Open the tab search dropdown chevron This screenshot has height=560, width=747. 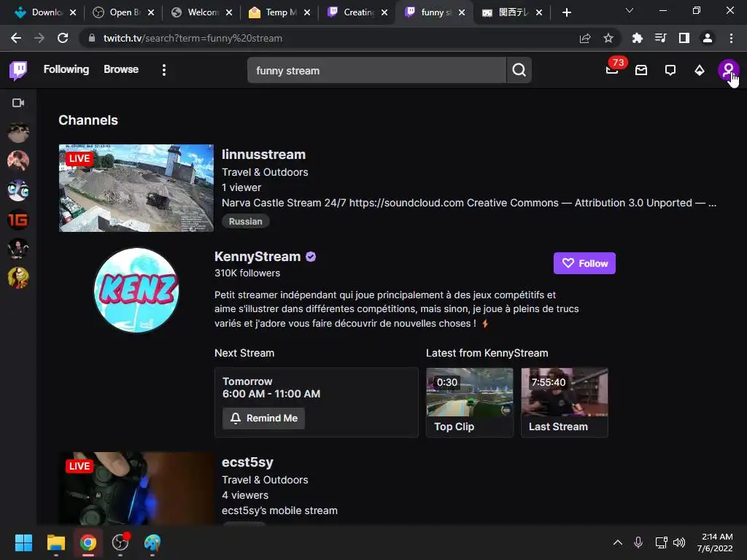coord(630,10)
